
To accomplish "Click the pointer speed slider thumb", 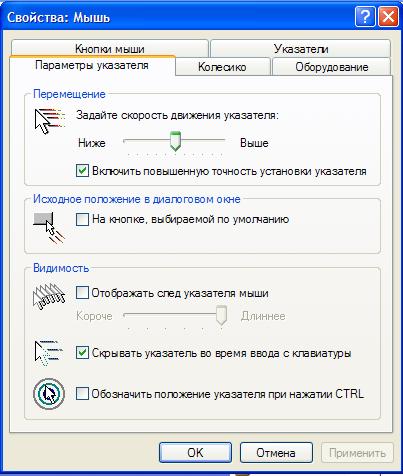I will 175,141.
